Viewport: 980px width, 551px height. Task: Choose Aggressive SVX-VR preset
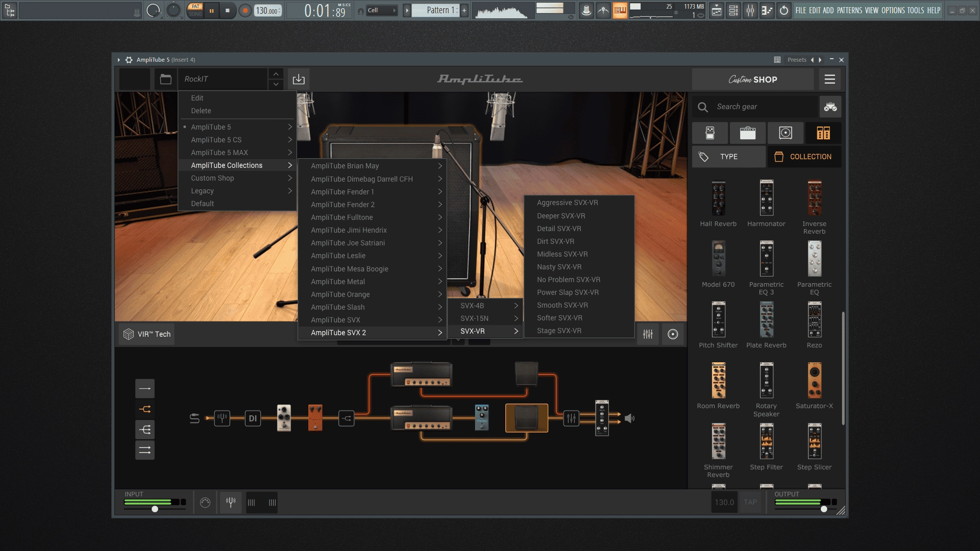point(579,203)
